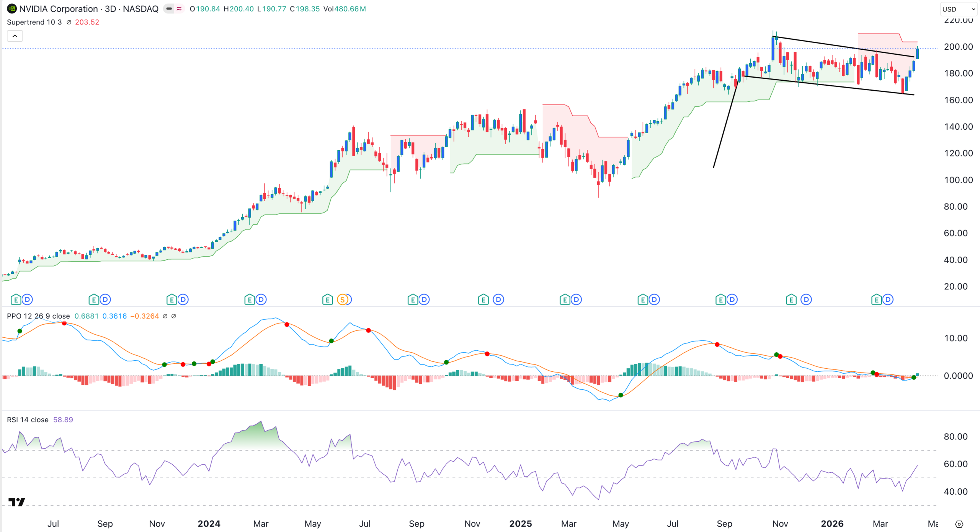This screenshot has height=532, width=980.
Task: Toggle the PPO 12 26 9 indicator
Action: point(38,316)
